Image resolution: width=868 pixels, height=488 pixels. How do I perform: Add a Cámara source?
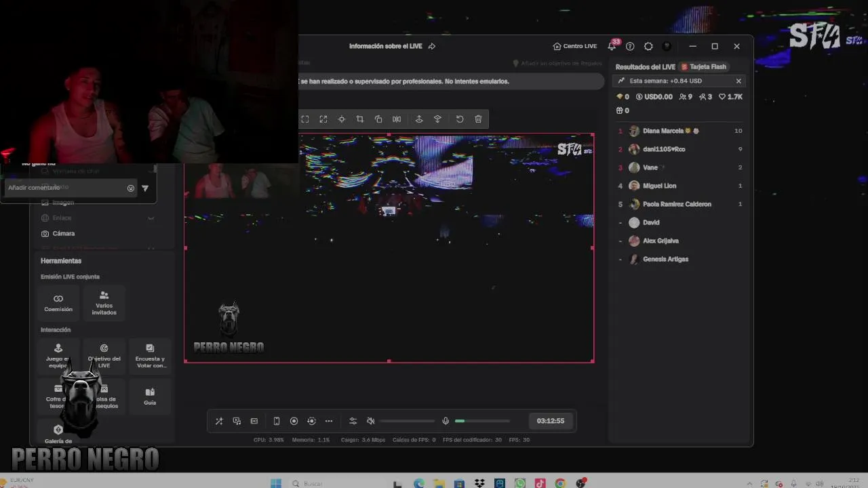58,234
